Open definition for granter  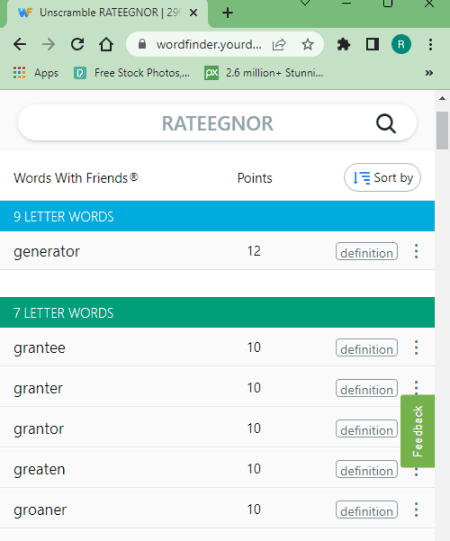click(366, 388)
